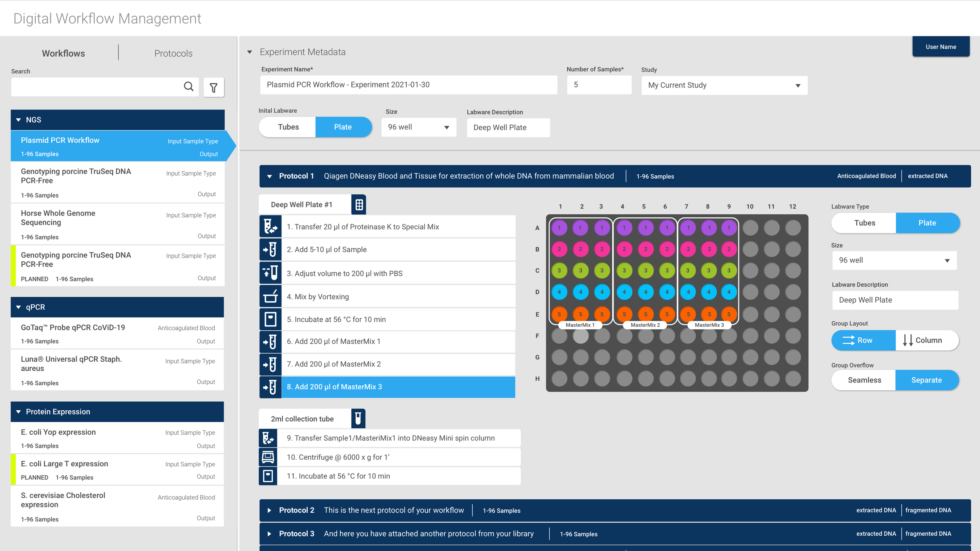Switch Initial Labware to Tubes

[288, 127]
